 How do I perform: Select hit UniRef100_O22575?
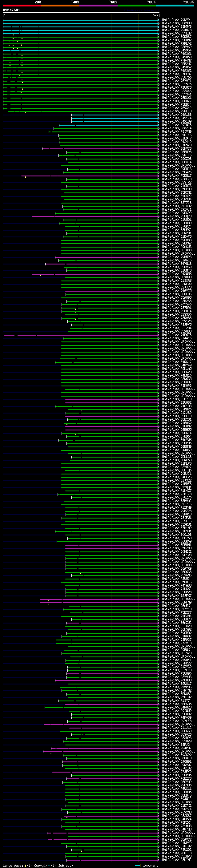[x=176, y=84]
